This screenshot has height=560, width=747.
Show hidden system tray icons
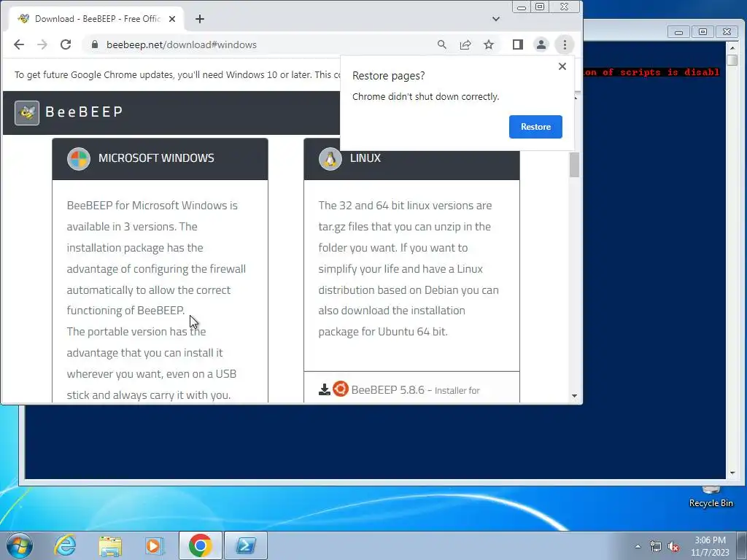[638, 546]
